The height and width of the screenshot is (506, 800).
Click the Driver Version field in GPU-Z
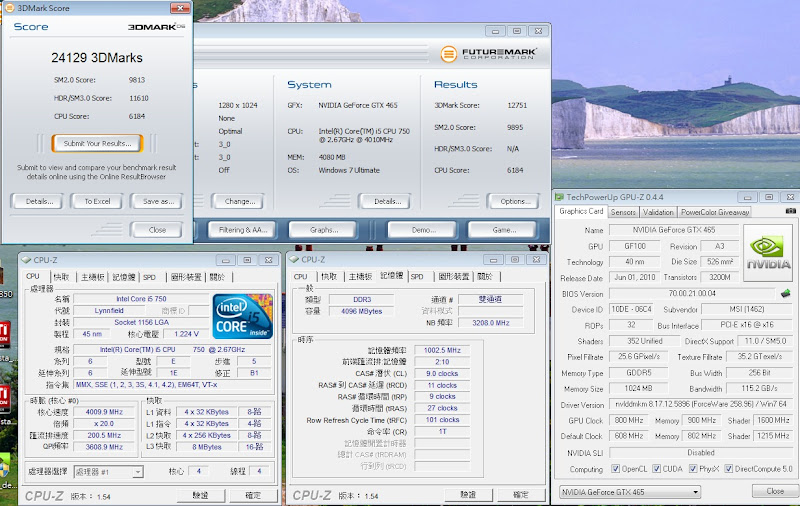click(700, 404)
